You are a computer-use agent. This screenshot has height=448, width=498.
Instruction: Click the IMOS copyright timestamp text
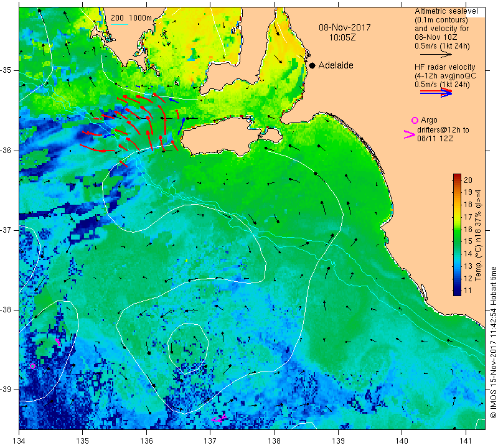tap(493, 343)
